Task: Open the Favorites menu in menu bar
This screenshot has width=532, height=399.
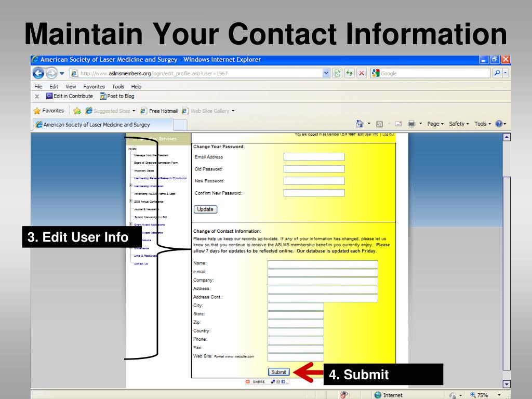Action: pyautogui.click(x=94, y=87)
